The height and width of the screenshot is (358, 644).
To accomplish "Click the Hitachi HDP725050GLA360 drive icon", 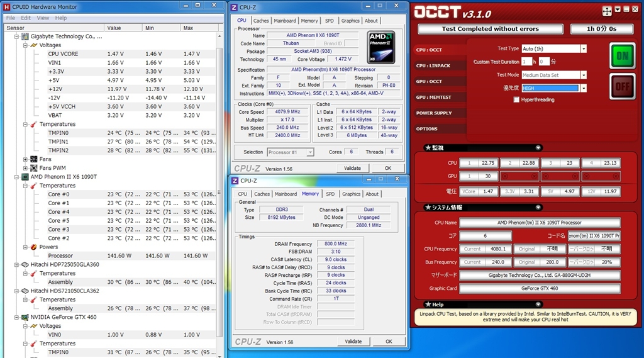I will (25, 265).
